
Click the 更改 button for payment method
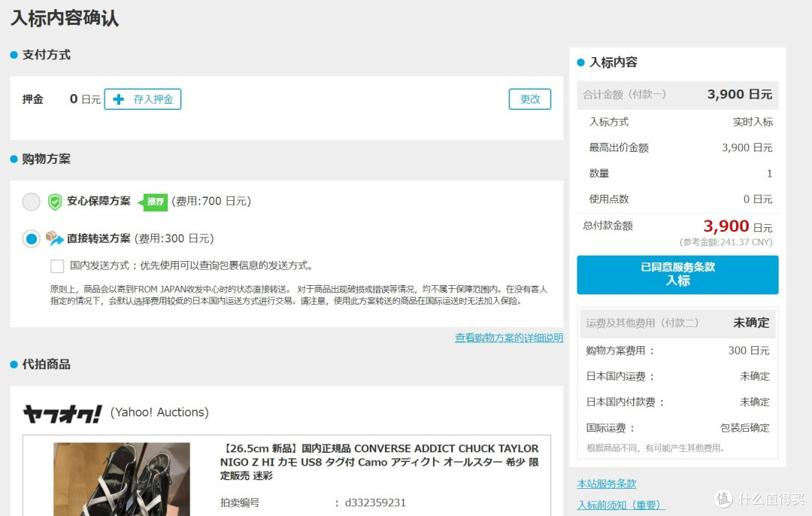[x=529, y=99]
